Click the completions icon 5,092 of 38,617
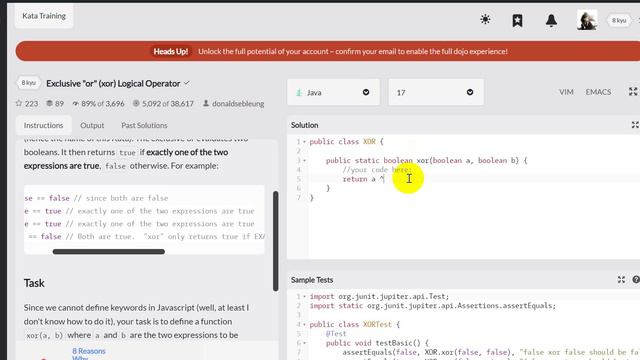The width and height of the screenshot is (640, 360). click(x=136, y=104)
